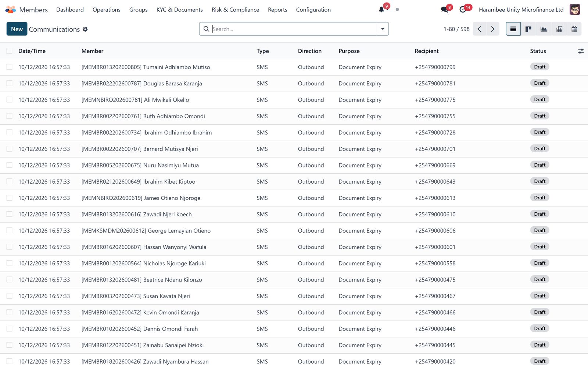Switch to calendar view
588x368 pixels.
574,29
